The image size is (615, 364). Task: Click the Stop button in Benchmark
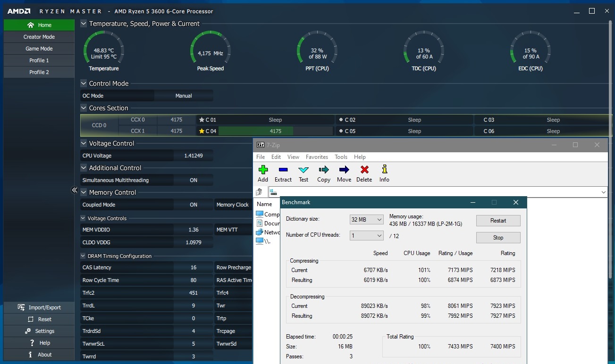pos(498,237)
